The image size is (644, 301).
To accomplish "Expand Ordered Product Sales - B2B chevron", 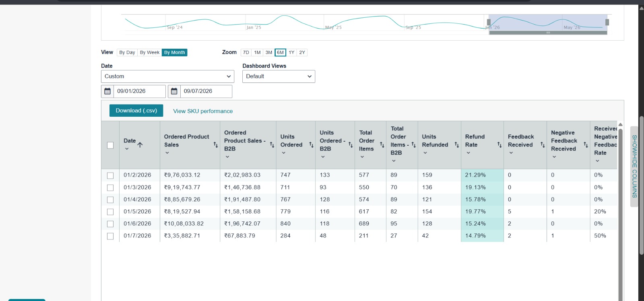I will pos(227,157).
